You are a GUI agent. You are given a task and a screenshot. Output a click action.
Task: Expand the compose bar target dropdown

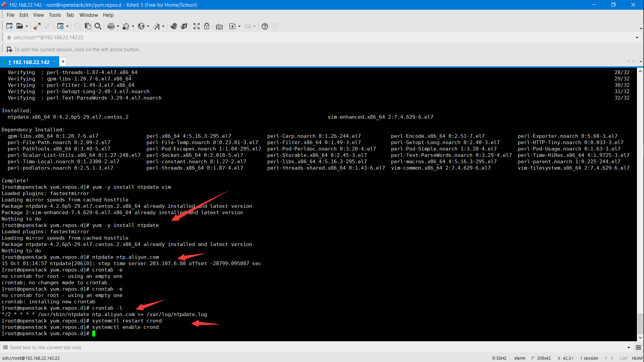tap(629, 348)
